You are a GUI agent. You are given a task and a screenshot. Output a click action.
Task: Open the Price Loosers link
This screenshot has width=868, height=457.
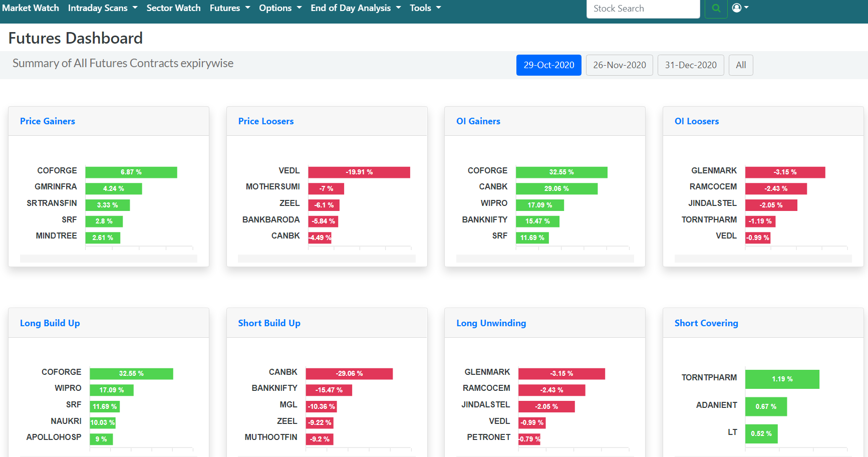[x=266, y=121]
